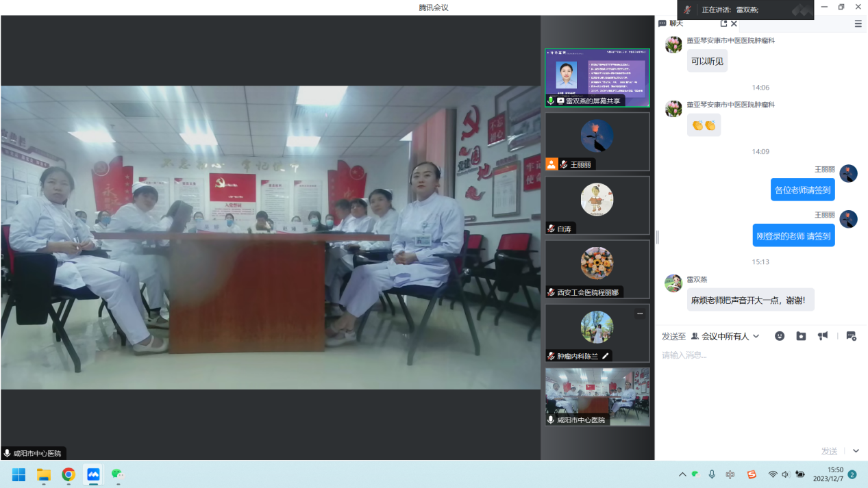The width and height of the screenshot is (868, 488).
Task: Show hidden system tray icons
Action: pyautogui.click(x=682, y=474)
